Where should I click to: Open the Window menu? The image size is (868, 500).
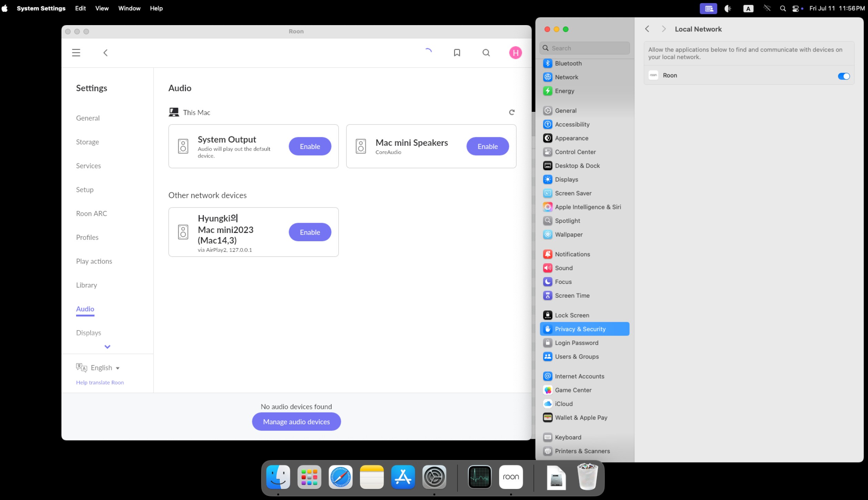129,8
